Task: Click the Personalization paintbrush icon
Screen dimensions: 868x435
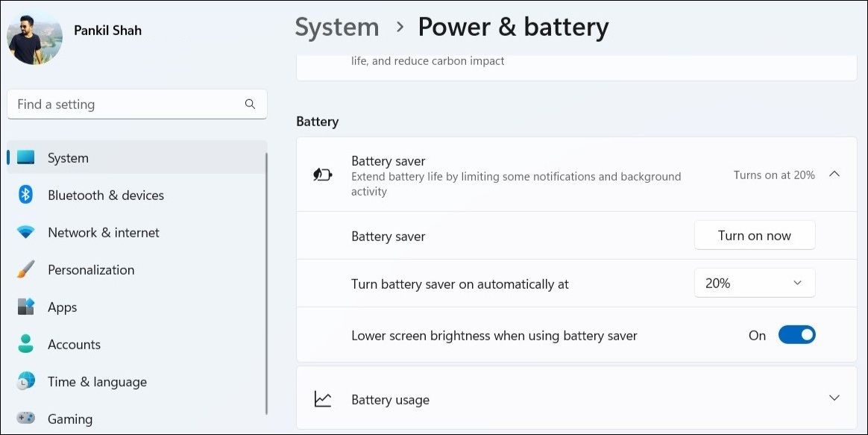Action: click(x=26, y=270)
